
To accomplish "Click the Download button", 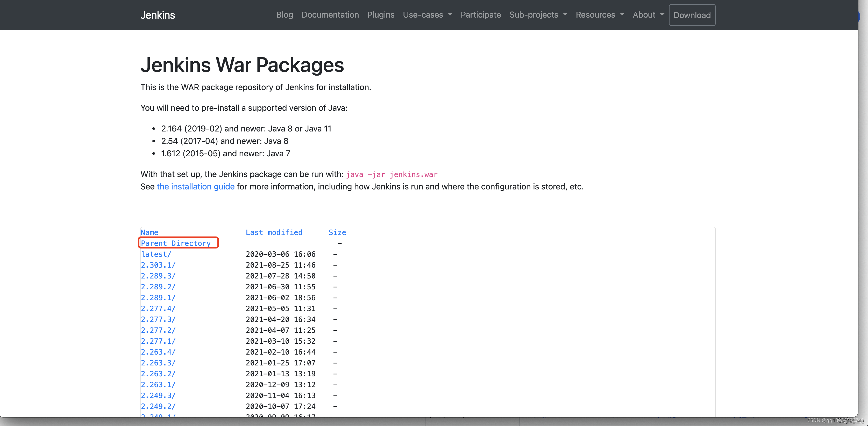I will (692, 15).
